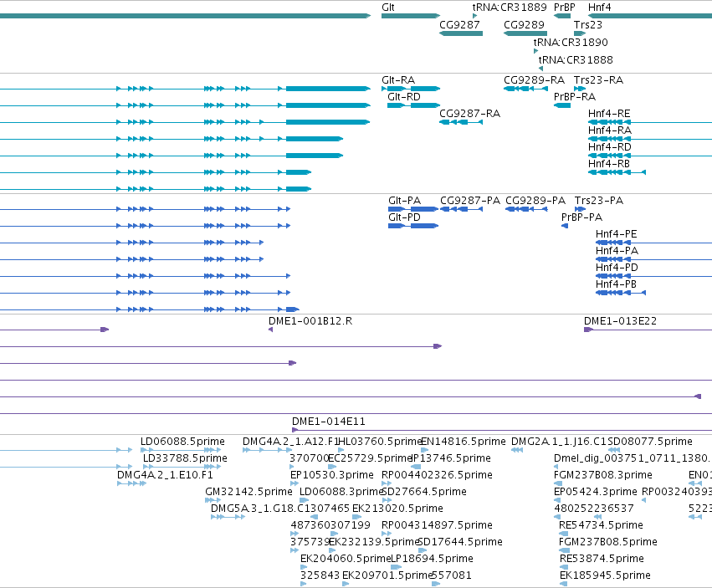Screen dimensions: 712x588
Task: Select the GM32142.5prime EST label
Action: pos(248,492)
